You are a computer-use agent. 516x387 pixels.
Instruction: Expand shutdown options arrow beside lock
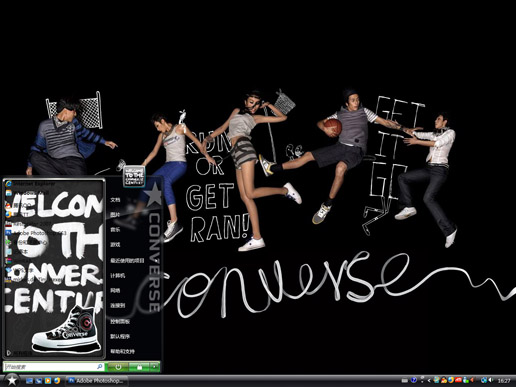point(154,367)
